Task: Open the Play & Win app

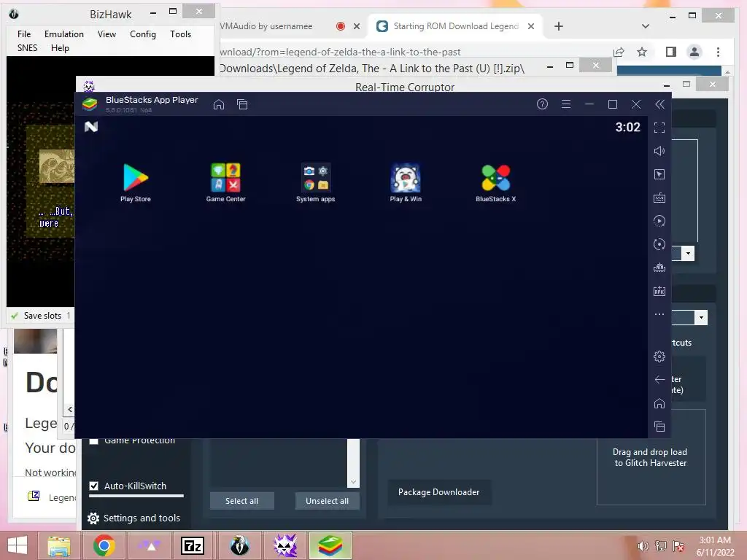Action: [x=406, y=183]
